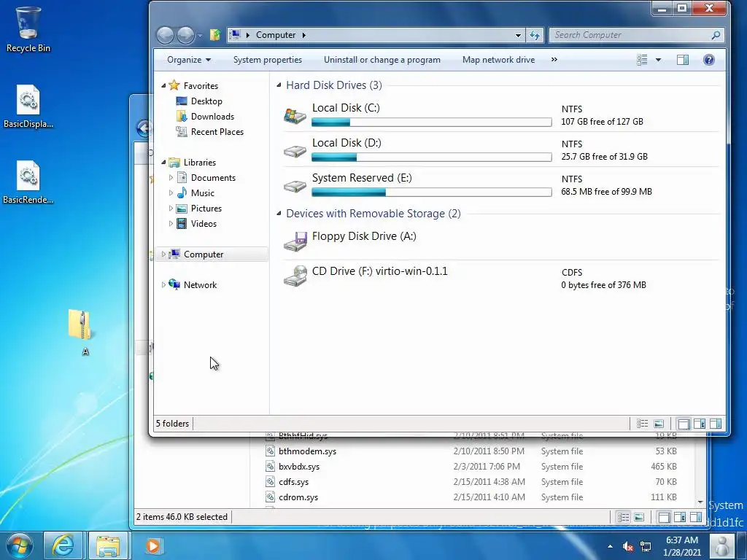Click Map network drive

click(498, 60)
